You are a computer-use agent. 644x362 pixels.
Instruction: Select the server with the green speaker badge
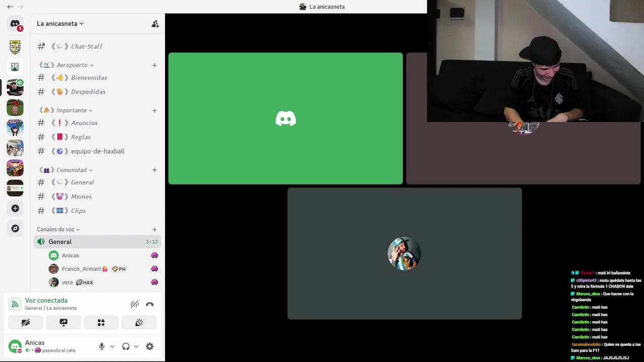pos(15,87)
